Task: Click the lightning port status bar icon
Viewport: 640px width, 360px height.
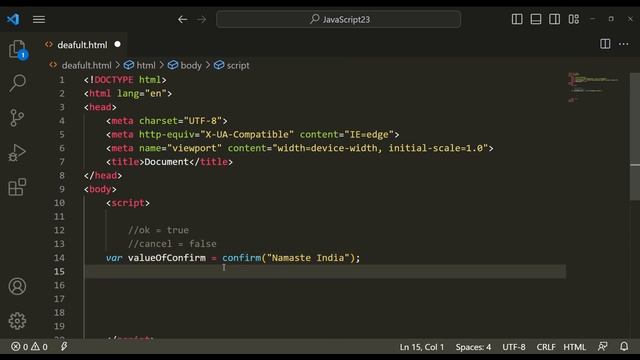Action: [64, 347]
